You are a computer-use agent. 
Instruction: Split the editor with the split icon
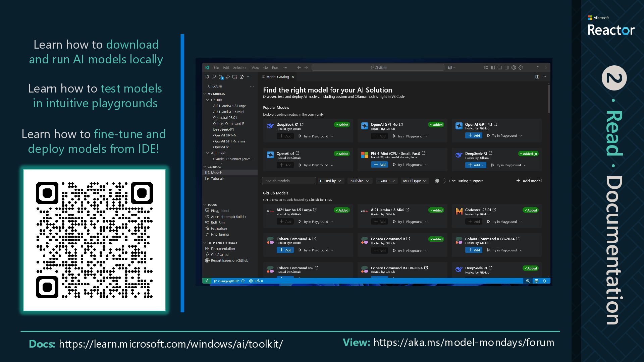coord(537,77)
